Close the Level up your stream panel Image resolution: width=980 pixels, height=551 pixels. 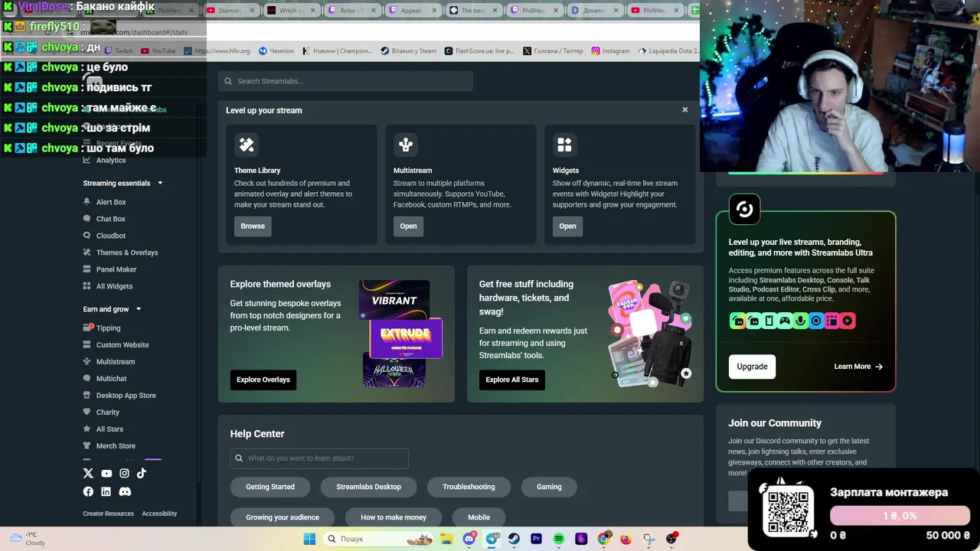(685, 109)
